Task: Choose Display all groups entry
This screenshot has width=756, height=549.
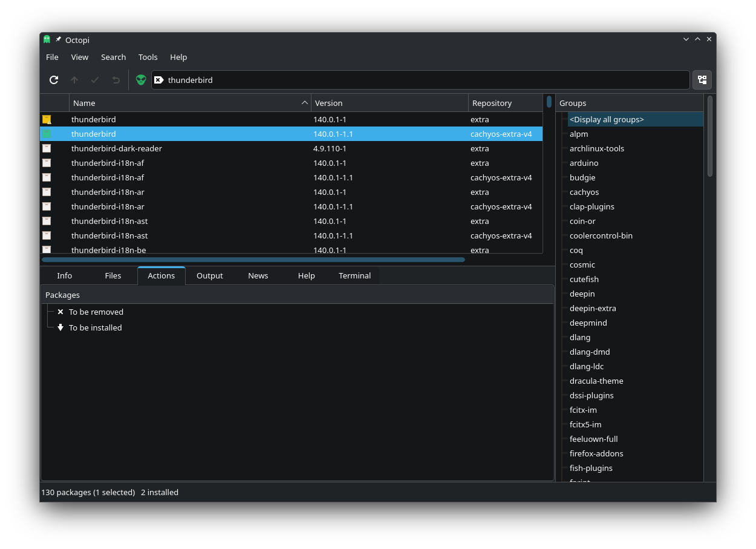Action: pyautogui.click(x=607, y=119)
